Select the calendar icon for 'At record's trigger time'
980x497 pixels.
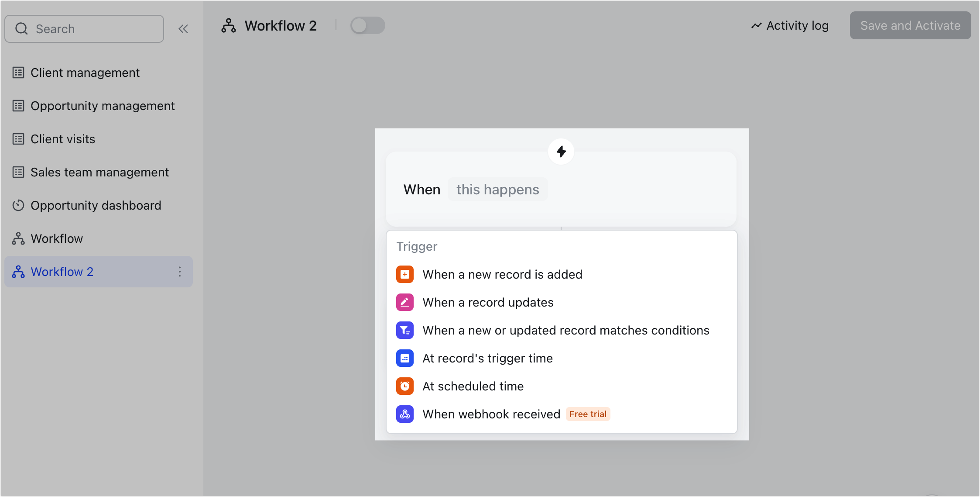click(404, 358)
